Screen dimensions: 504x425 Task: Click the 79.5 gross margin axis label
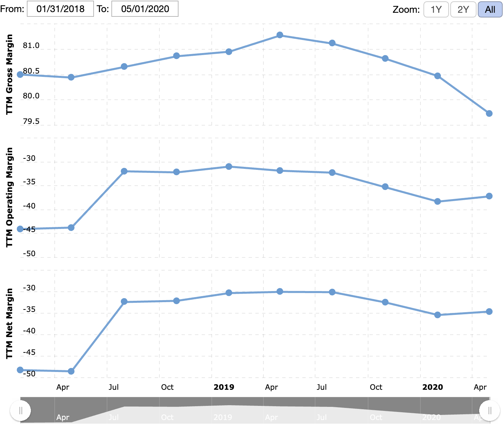31,121
